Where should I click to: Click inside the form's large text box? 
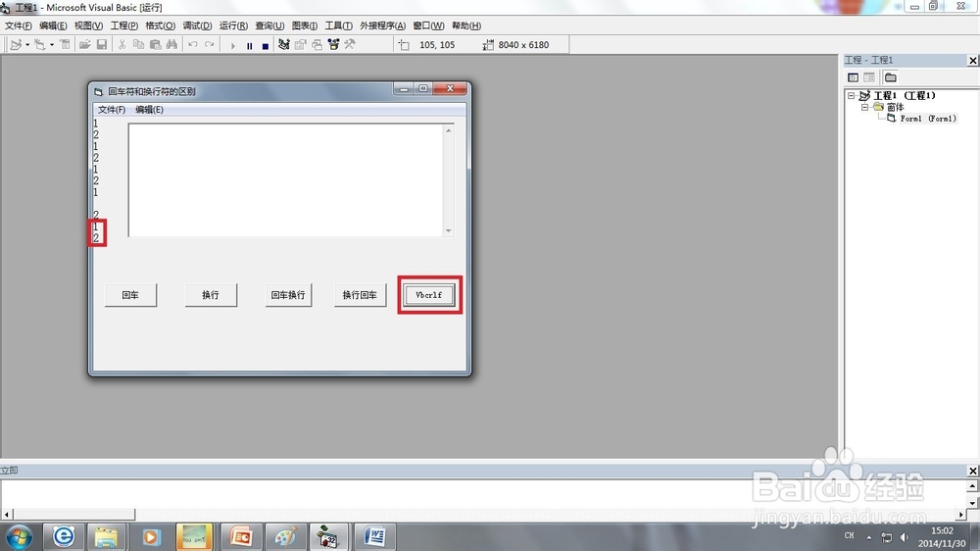tap(285, 180)
